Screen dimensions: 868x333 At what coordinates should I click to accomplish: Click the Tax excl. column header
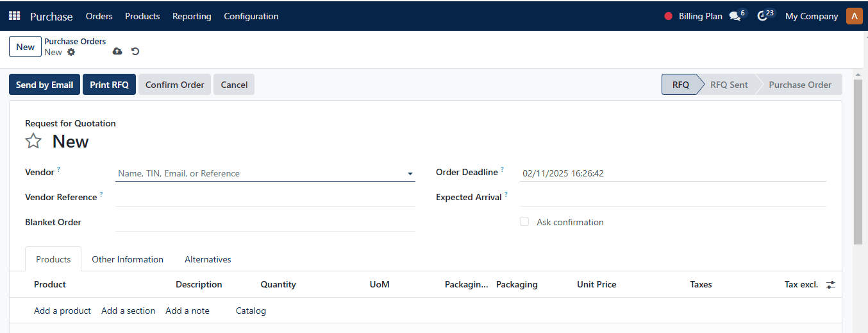[801, 284]
